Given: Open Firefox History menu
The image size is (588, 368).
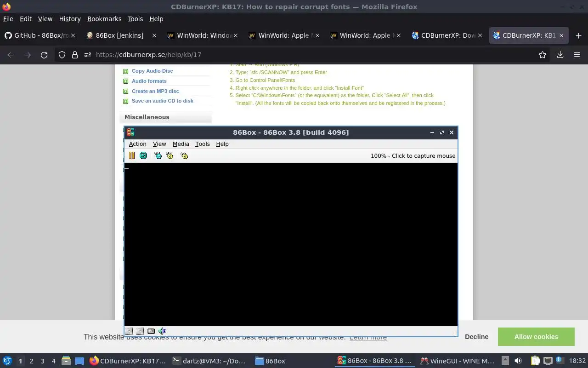Looking at the screenshot, I should tap(70, 19).
